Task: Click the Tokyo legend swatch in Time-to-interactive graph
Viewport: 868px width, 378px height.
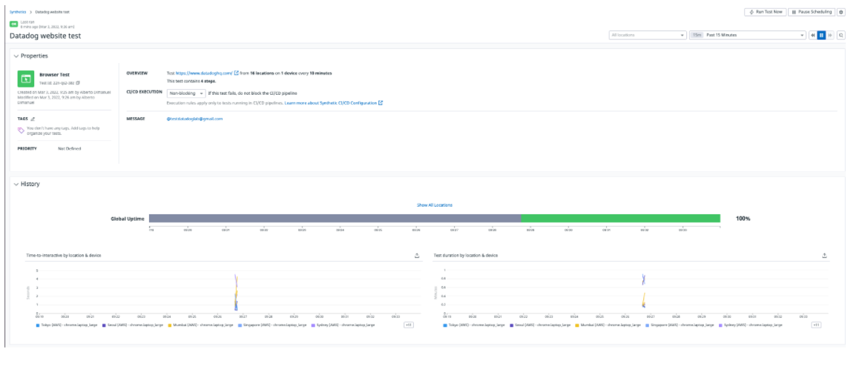Action: point(38,325)
